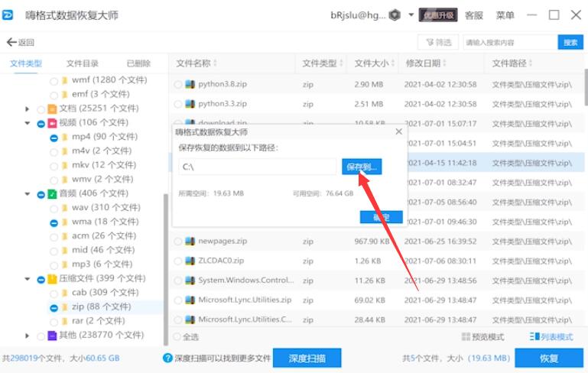Select the python3.8.zip row checkbox

coord(178,84)
